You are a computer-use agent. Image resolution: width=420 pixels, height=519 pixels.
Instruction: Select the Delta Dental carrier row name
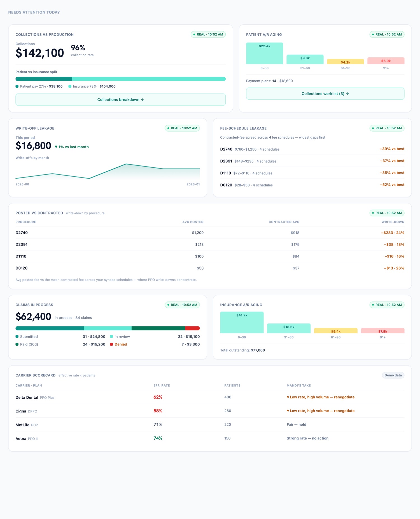27,398
